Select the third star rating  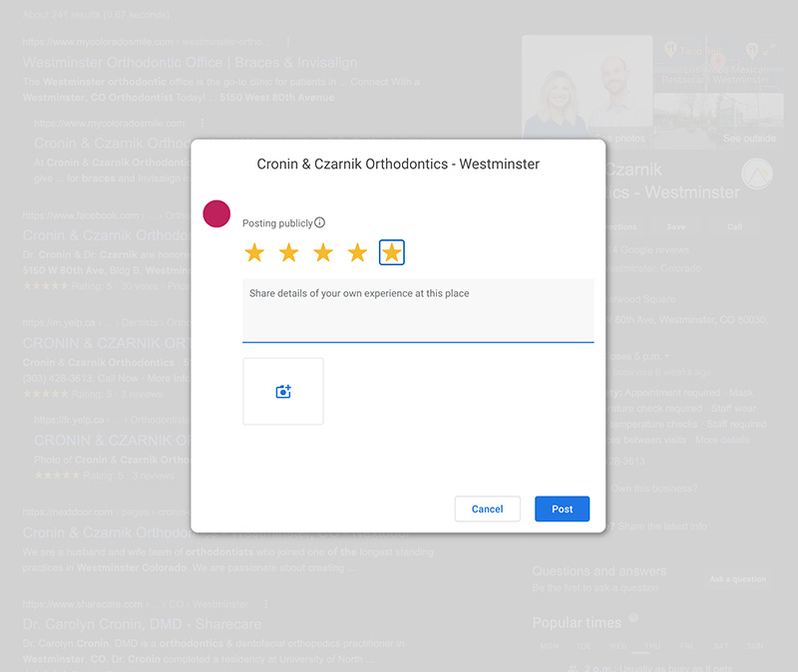pyautogui.click(x=323, y=252)
